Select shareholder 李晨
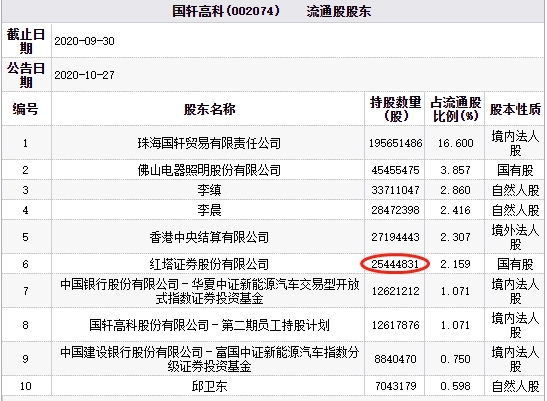The width and height of the screenshot is (547, 401). coord(209,210)
